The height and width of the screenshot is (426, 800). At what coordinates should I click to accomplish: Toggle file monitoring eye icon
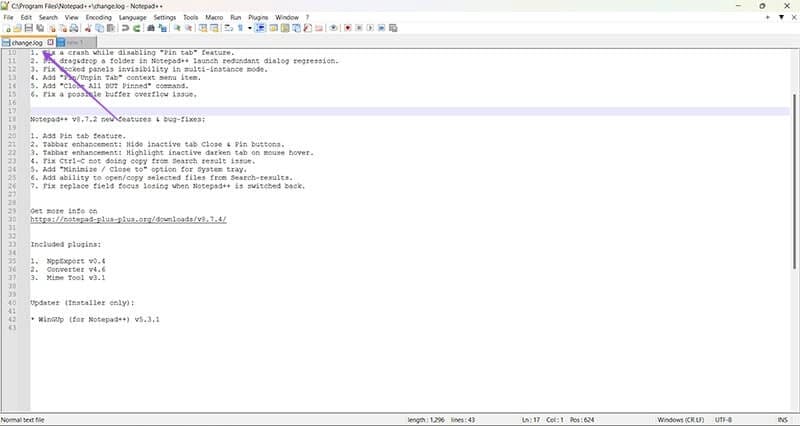click(x=333, y=28)
